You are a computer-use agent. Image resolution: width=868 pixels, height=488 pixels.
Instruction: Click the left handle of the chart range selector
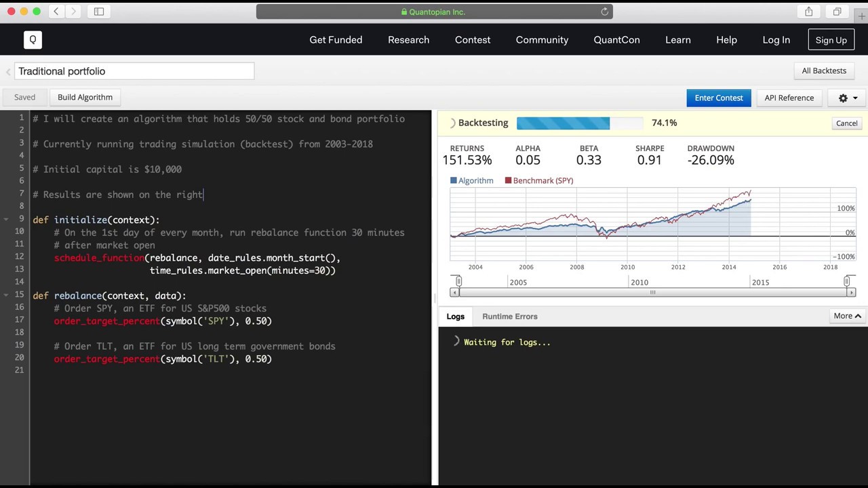click(x=458, y=282)
